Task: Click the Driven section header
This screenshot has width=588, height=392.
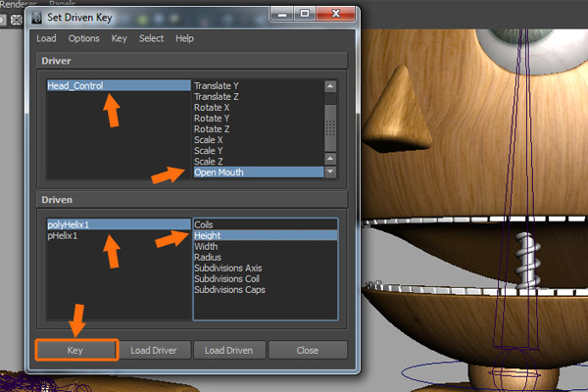Action: (x=192, y=200)
